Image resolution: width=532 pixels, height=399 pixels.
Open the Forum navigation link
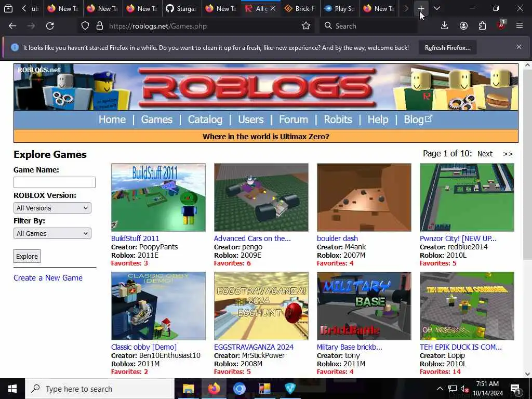(x=294, y=119)
